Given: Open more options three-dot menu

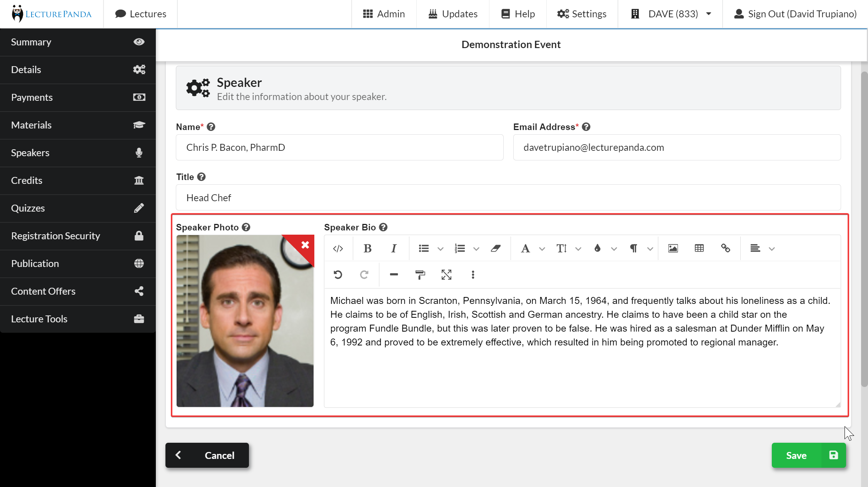Looking at the screenshot, I should click(473, 275).
